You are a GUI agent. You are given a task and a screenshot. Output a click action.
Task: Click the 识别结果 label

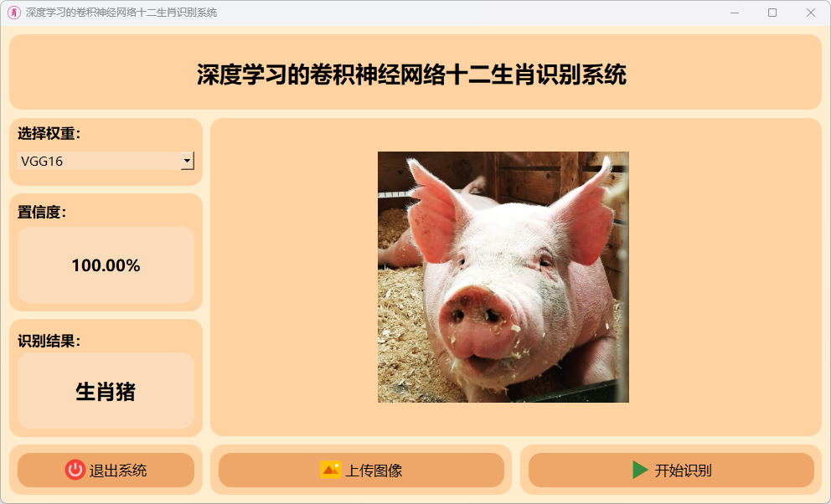pos(49,341)
